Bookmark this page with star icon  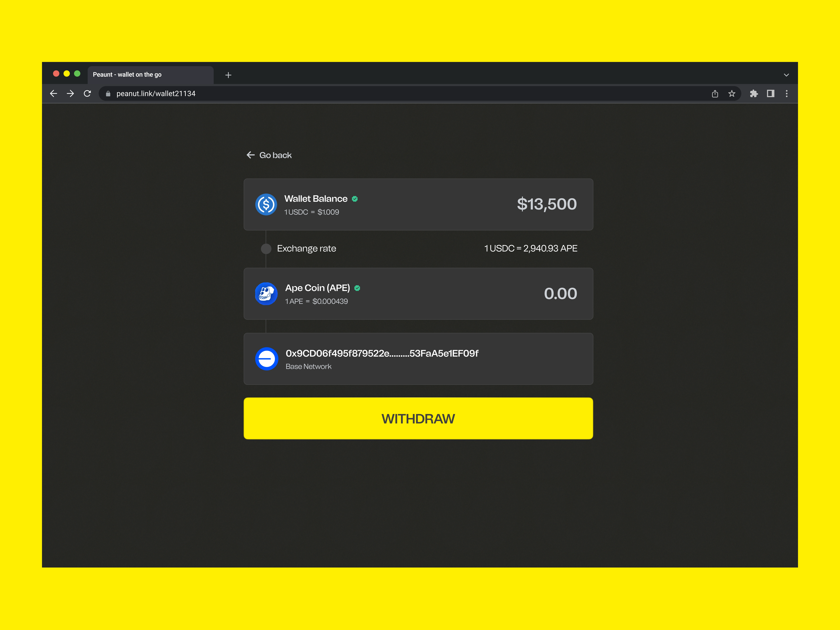(x=732, y=94)
